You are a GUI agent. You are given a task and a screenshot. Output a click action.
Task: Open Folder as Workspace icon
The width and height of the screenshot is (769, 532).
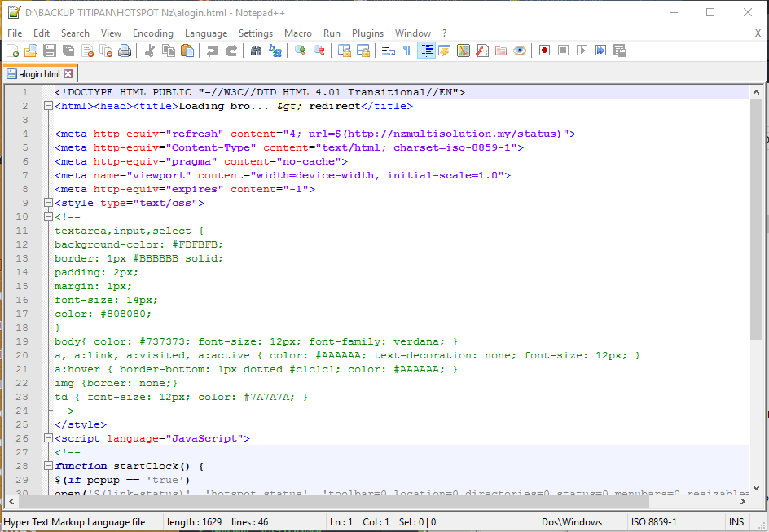[x=501, y=51]
